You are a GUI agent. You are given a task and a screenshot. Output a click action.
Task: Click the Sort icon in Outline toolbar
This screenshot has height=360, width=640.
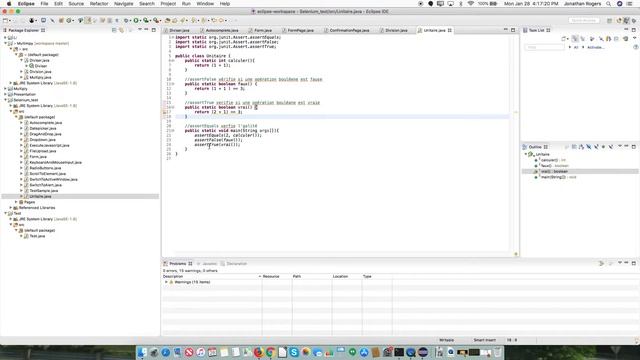click(581, 147)
